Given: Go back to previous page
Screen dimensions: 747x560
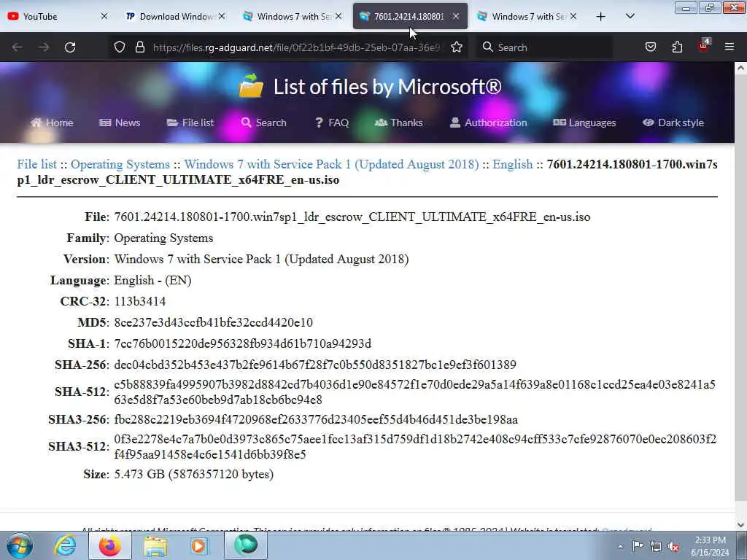Looking at the screenshot, I should coord(18,47).
